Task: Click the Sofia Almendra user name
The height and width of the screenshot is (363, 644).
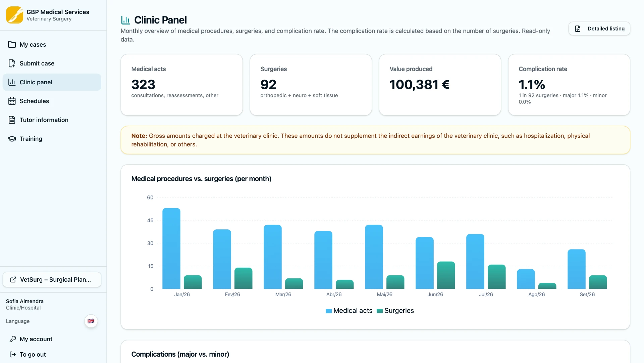Action: click(25, 301)
